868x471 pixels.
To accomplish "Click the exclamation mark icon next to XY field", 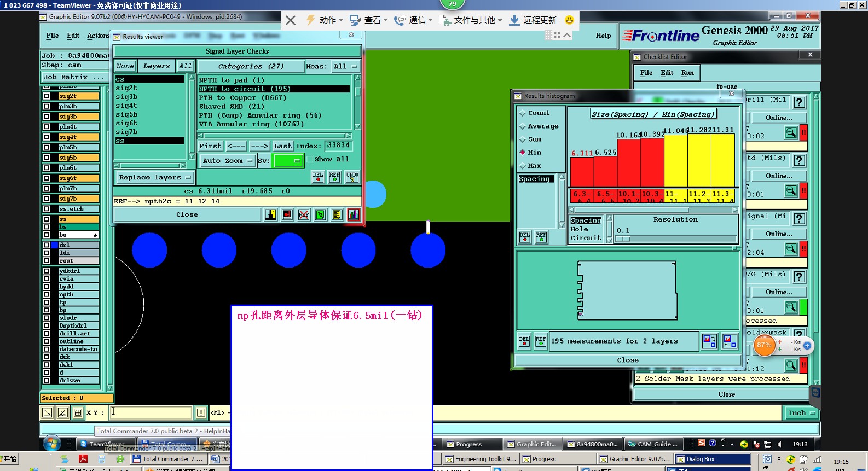I will point(201,412).
